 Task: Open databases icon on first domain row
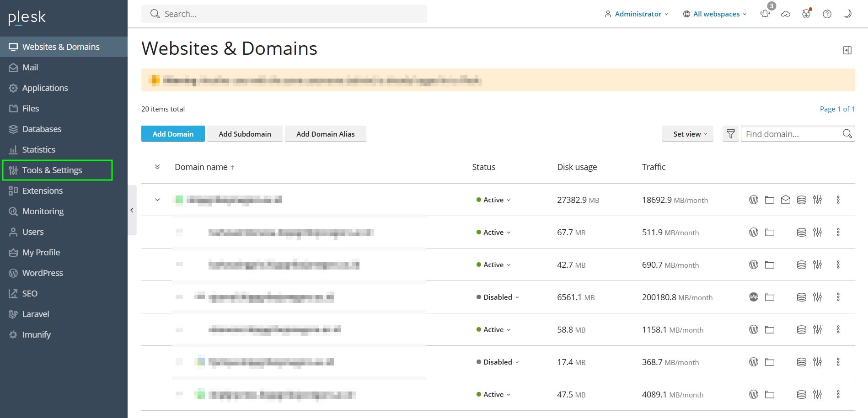[x=802, y=200]
